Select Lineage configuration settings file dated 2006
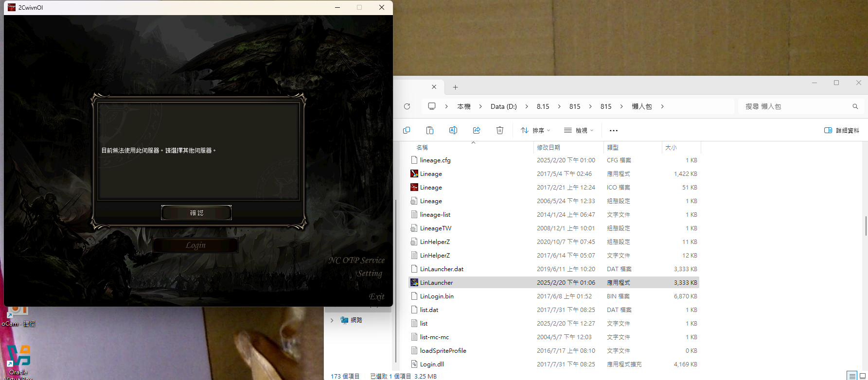Image resolution: width=868 pixels, height=380 pixels. (554, 201)
